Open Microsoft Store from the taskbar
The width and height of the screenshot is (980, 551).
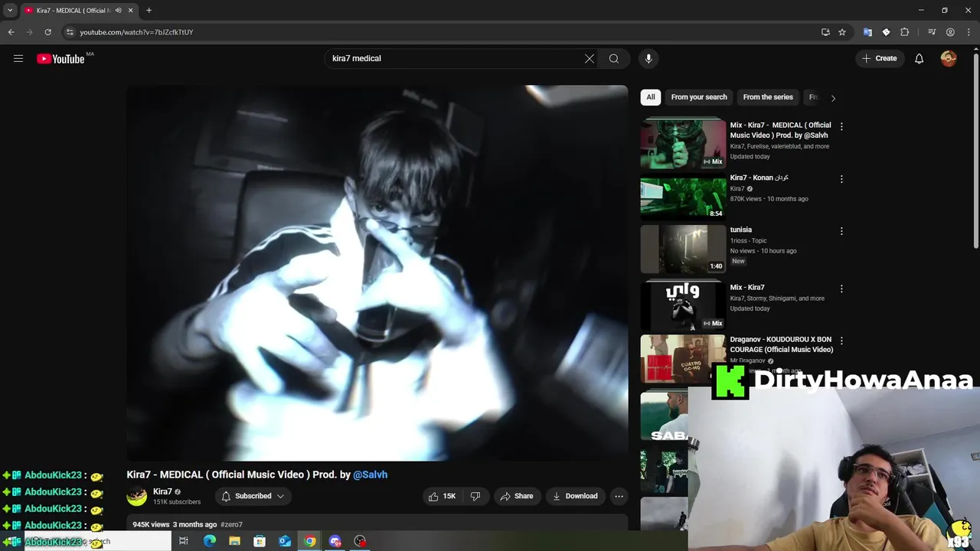(x=260, y=541)
